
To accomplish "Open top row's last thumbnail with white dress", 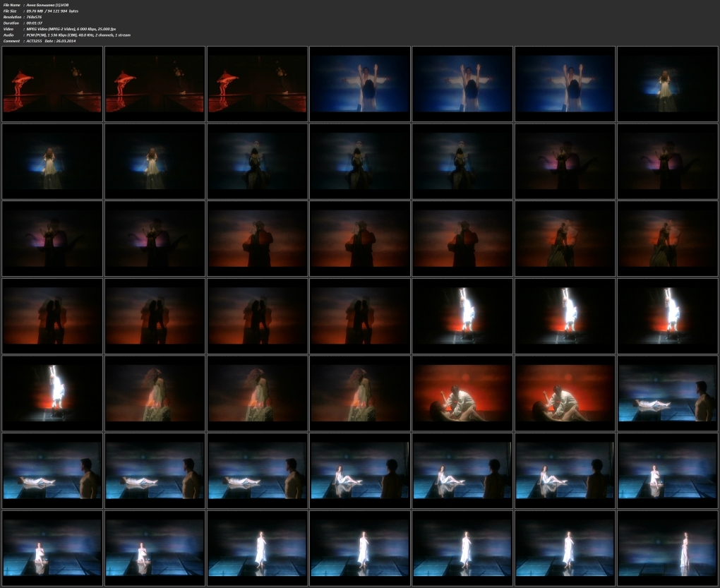I will tap(668, 84).
